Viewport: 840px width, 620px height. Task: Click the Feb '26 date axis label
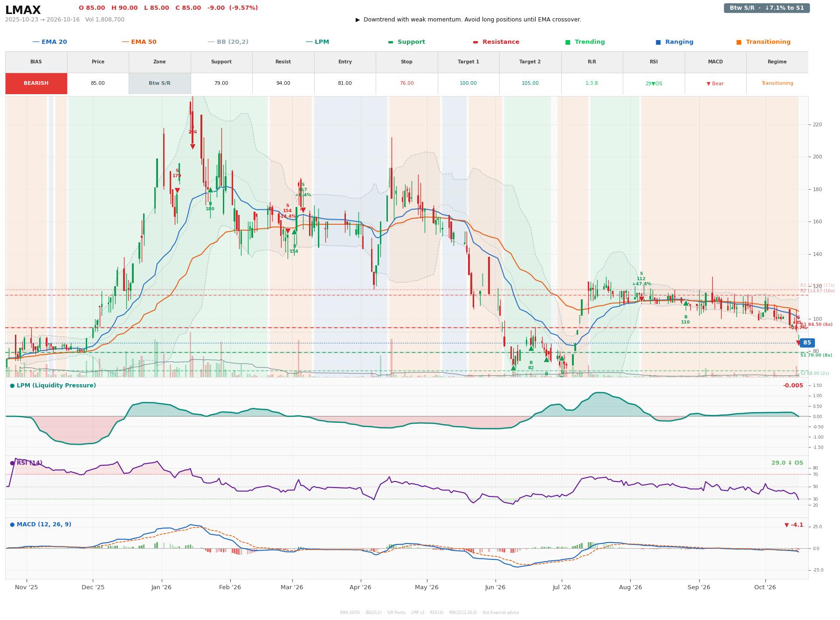coord(230,587)
